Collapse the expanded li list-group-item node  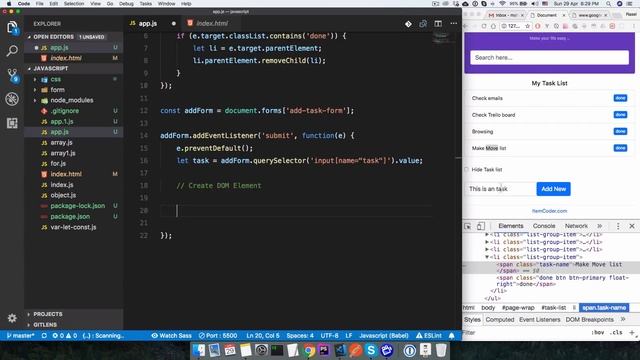tap(487, 257)
